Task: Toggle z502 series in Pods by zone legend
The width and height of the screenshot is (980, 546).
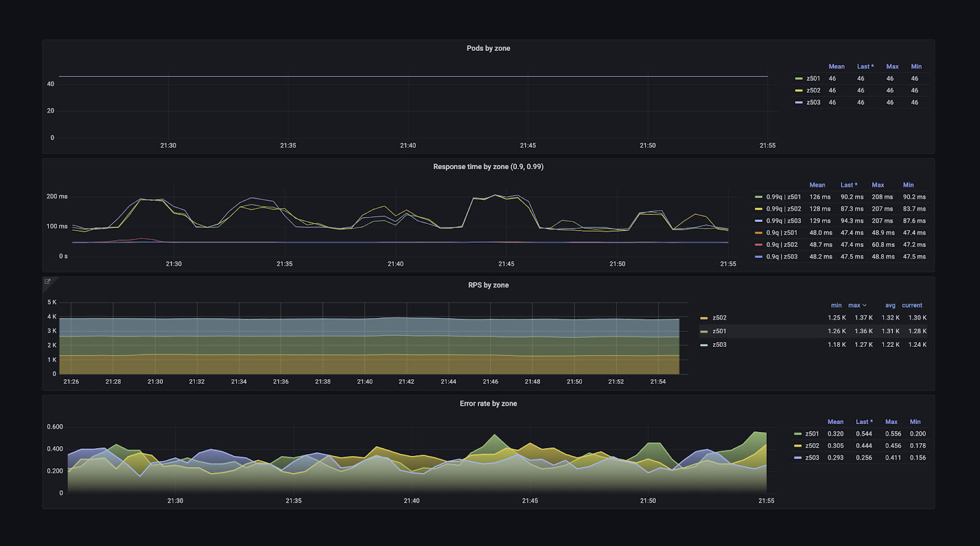Action: coord(813,90)
